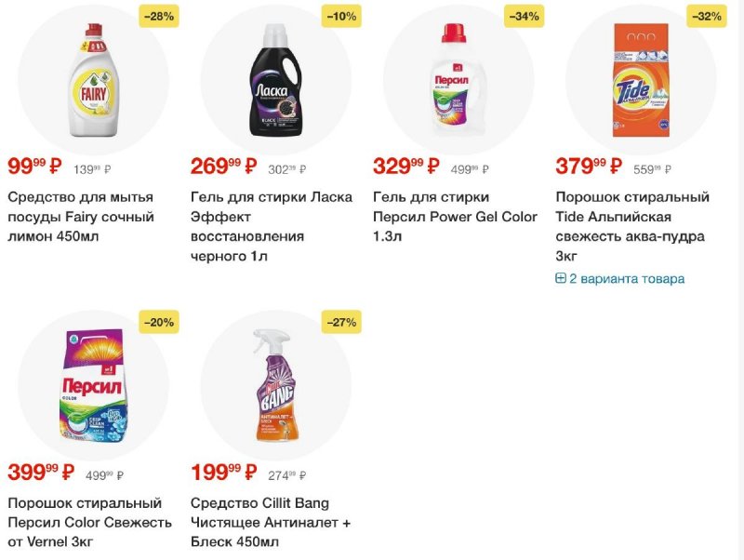Click the −34% discount badge
Screen dimensions: 744x560
[524, 17]
